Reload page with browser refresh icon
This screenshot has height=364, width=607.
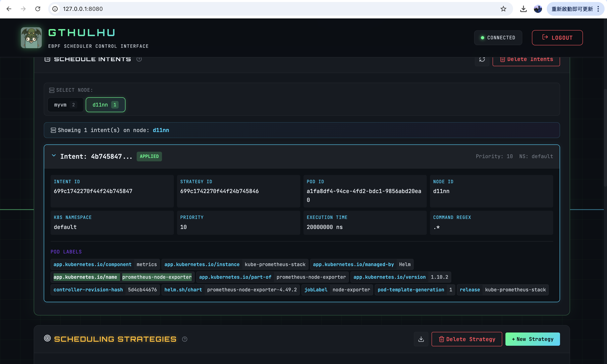[x=38, y=9]
